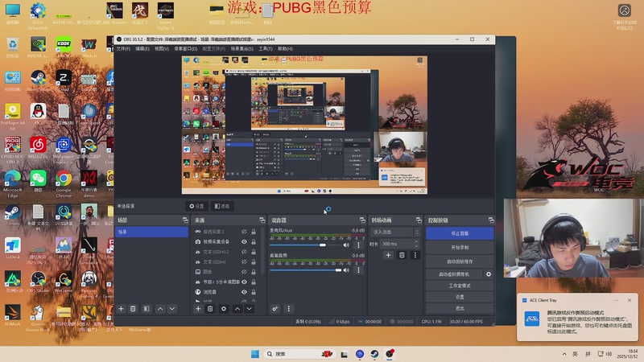Add a transition with the plus icon
The width and height of the screenshot is (644, 362).
(388, 255)
